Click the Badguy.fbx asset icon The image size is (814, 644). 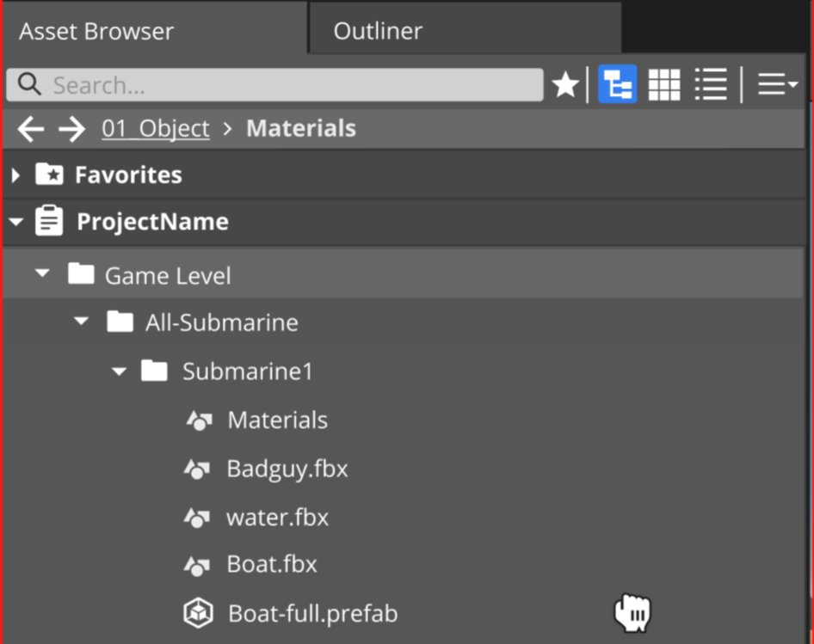(x=199, y=469)
